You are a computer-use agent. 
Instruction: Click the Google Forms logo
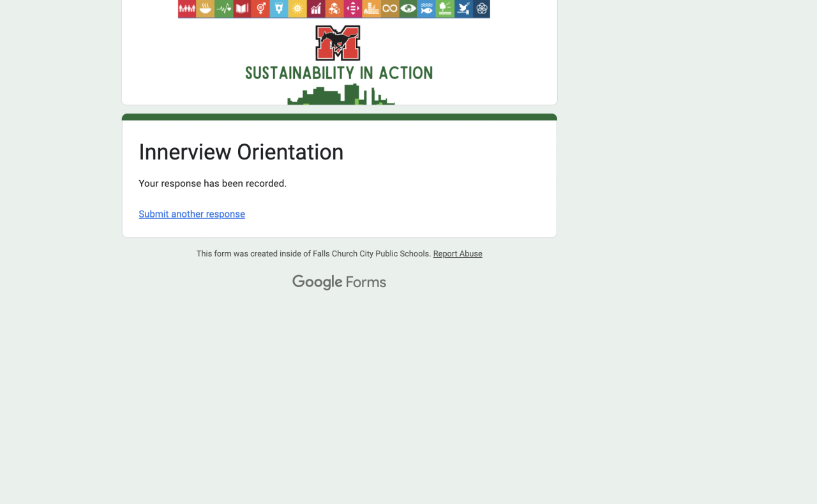(x=339, y=282)
